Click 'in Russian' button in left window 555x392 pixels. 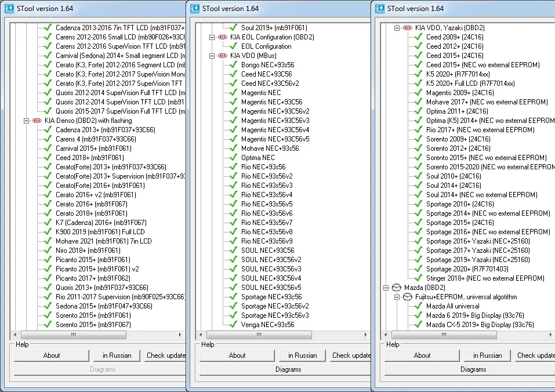pyautogui.click(x=117, y=355)
